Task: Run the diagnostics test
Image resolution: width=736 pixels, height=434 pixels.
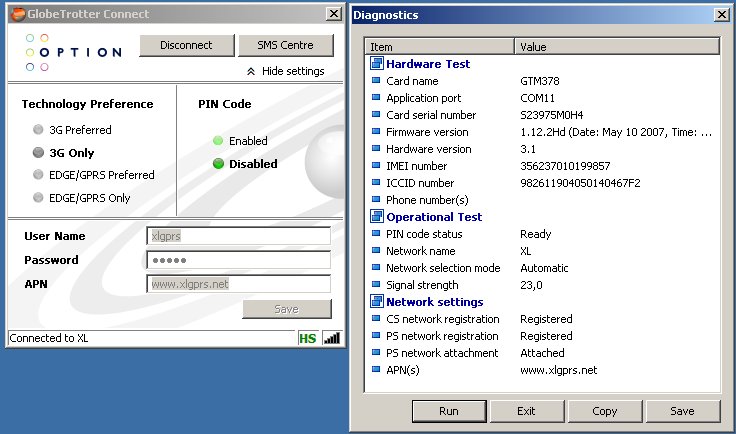Action: [x=448, y=411]
